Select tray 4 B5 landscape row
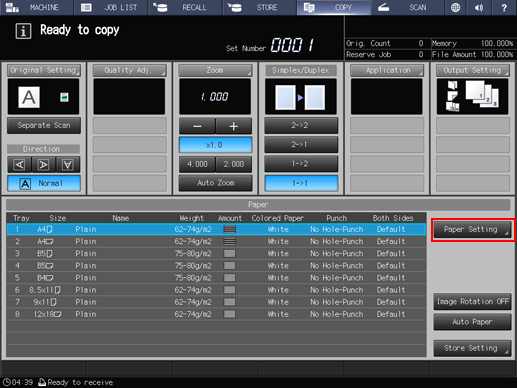Viewport: 517px width, 388px height. pos(216,266)
